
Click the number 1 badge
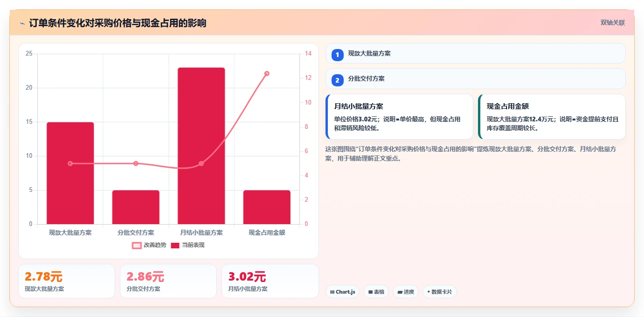(x=338, y=55)
